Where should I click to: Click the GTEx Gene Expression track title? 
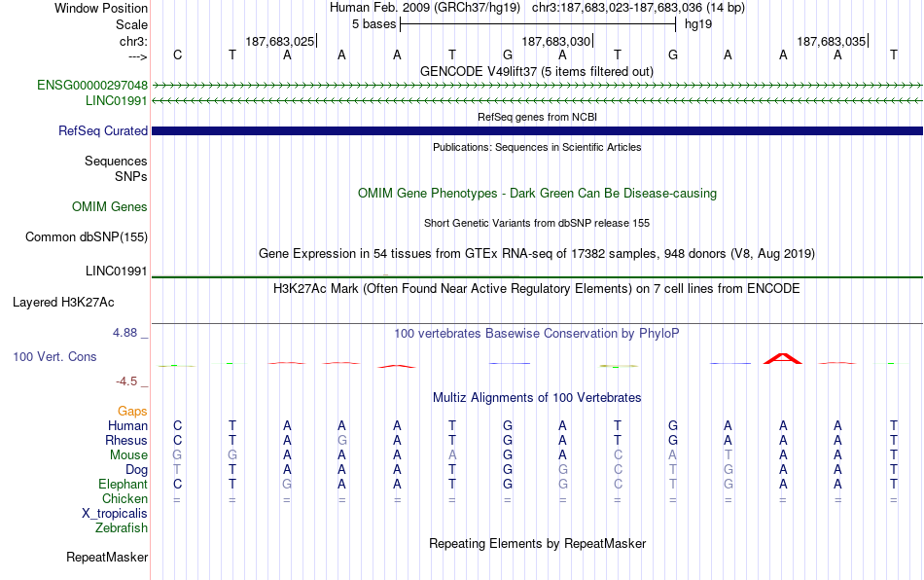coord(537,253)
